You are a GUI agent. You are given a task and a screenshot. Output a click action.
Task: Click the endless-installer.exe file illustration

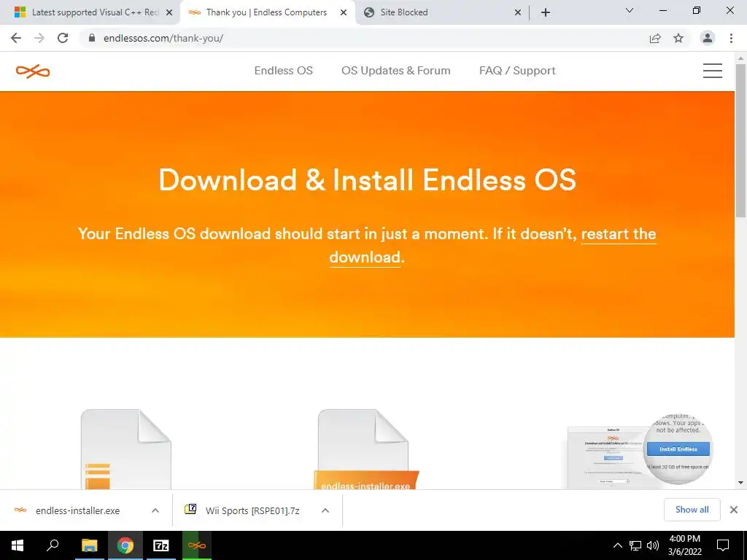point(365,449)
